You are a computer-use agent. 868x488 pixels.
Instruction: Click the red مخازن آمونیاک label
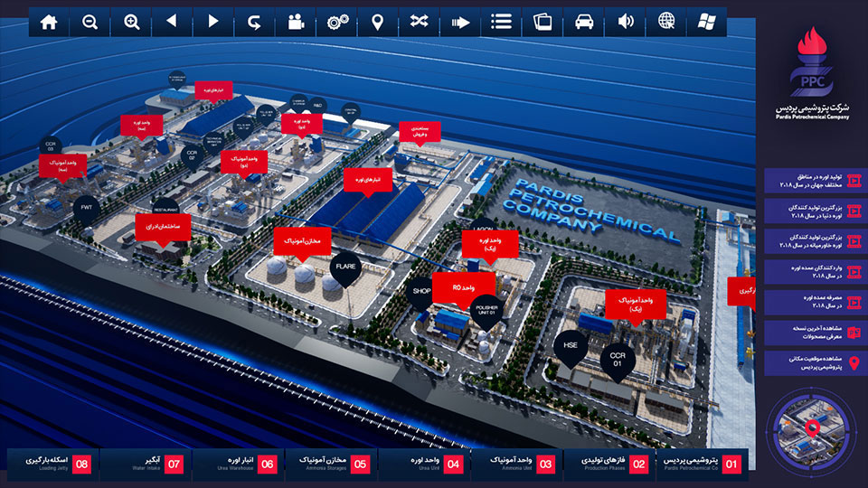[302, 242]
